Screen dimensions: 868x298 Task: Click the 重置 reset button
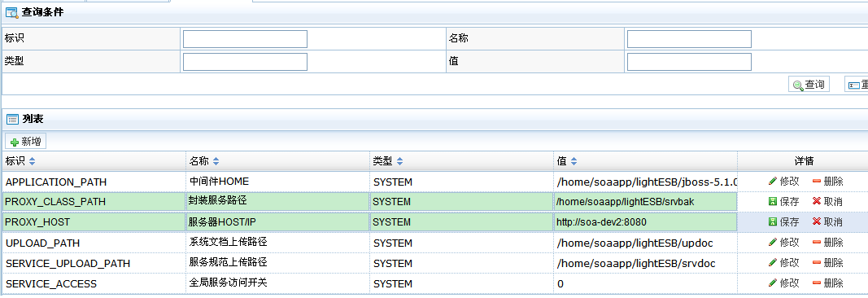[857, 85]
